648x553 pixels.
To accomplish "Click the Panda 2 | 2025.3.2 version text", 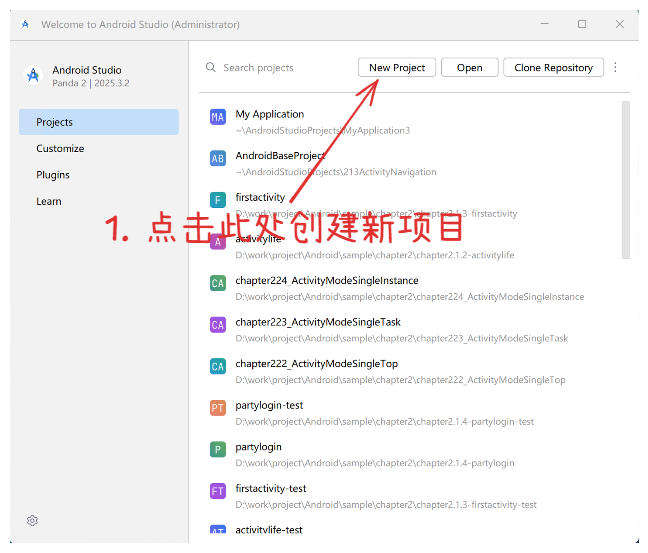I will tap(91, 83).
